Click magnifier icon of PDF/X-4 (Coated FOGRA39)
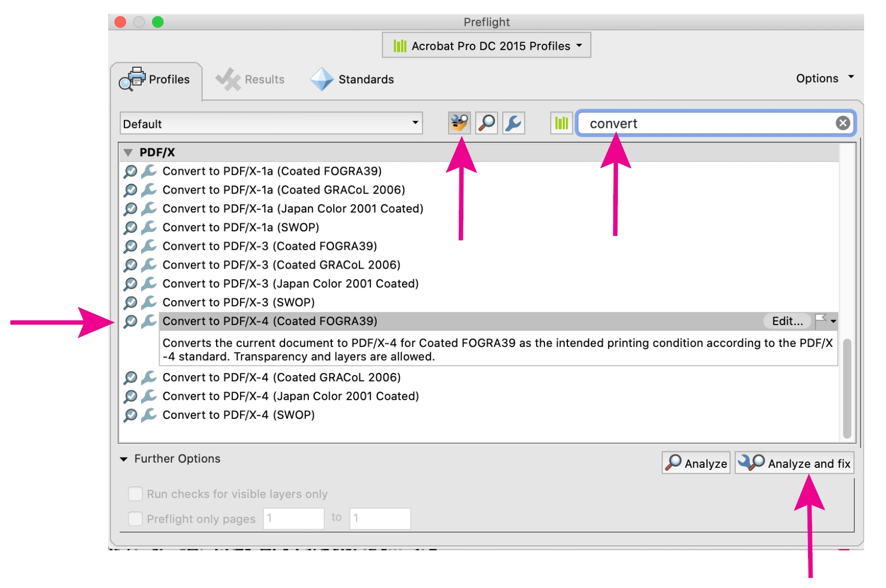 pyautogui.click(x=131, y=322)
